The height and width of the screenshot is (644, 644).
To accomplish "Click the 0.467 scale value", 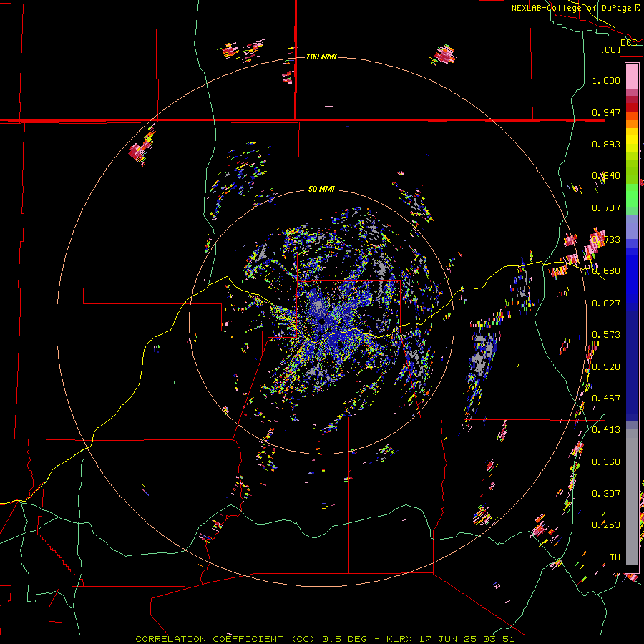I will point(606,399).
